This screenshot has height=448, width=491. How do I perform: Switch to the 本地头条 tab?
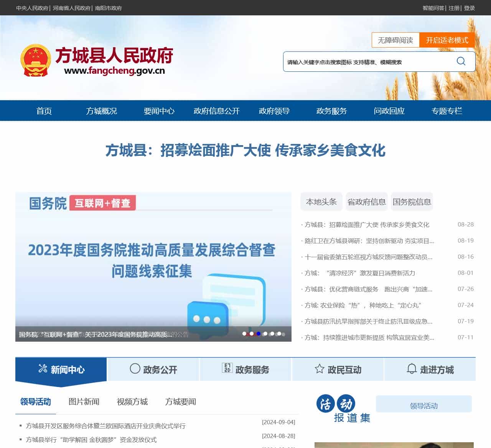click(321, 202)
